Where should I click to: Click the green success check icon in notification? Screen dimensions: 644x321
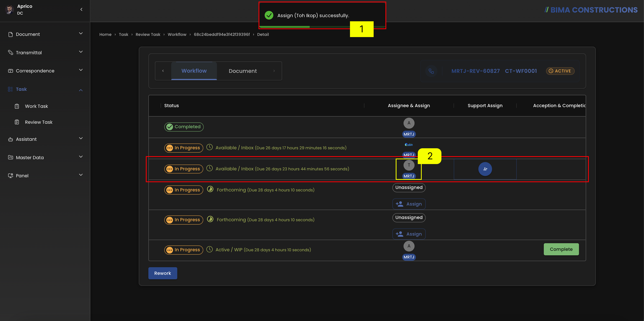click(x=269, y=15)
